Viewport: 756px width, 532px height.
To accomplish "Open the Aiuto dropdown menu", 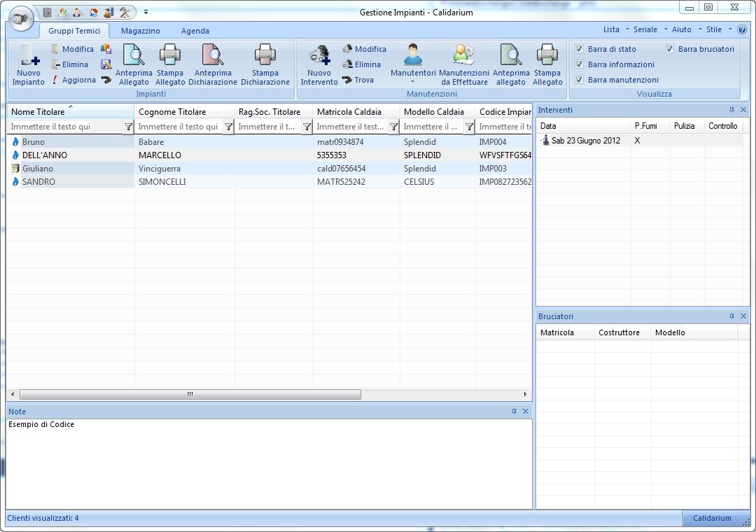I will 686,29.
